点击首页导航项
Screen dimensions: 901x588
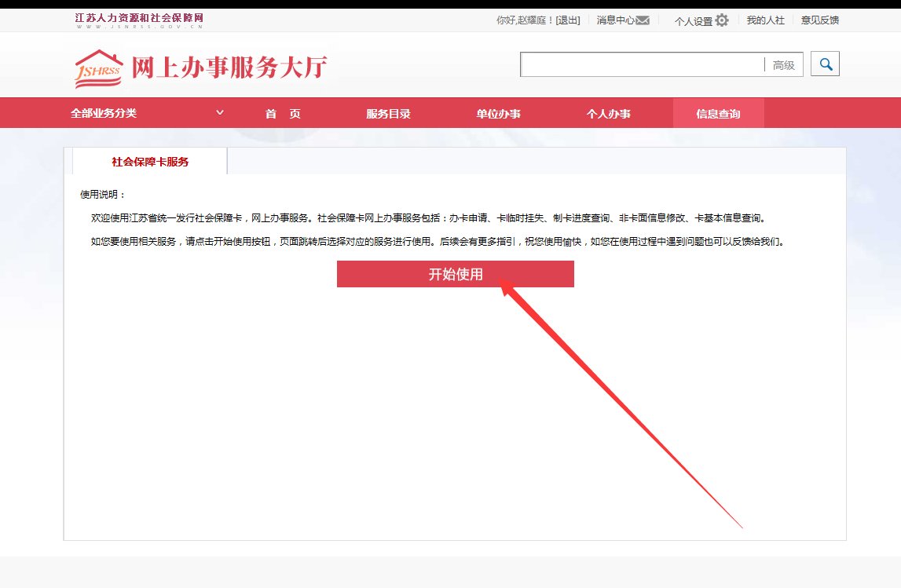point(280,112)
